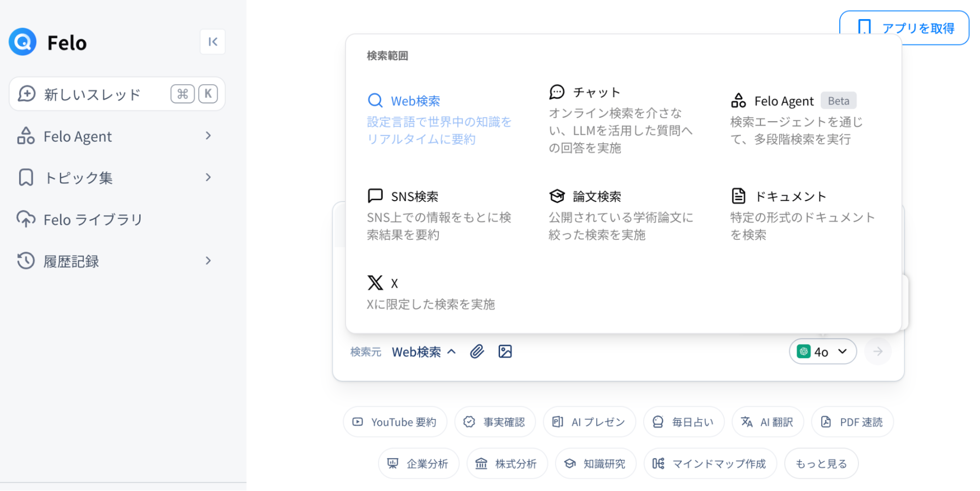
Task: Click the paperclip attach file icon
Action: (x=477, y=352)
